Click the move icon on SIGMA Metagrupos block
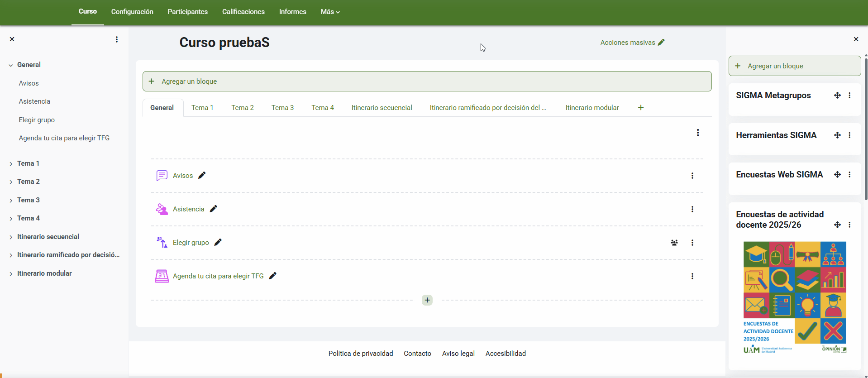 click(837, 96)
